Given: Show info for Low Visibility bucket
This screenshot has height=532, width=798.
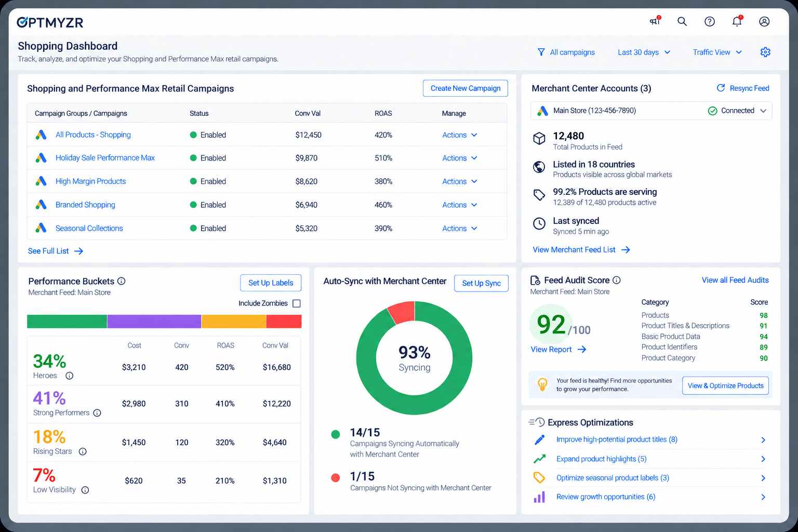Looking at the screenshot, I should pos(85,490).
